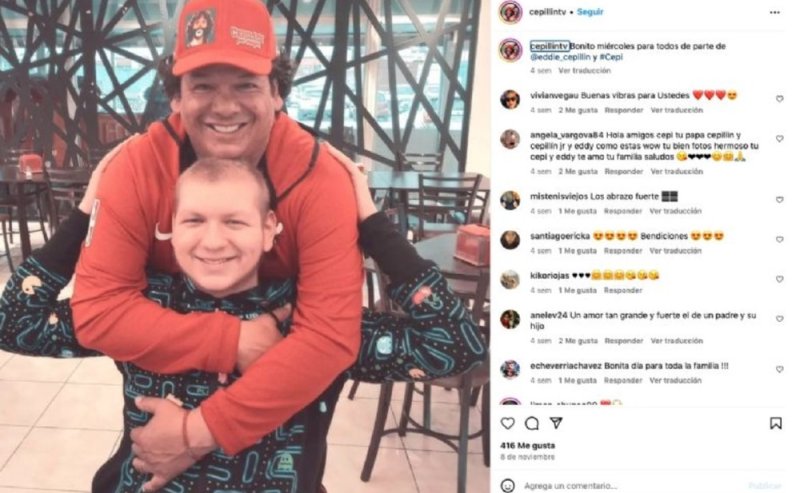Open the emoji picker in the comment box
Screen dimensions: 800x493
coord(507,485)
